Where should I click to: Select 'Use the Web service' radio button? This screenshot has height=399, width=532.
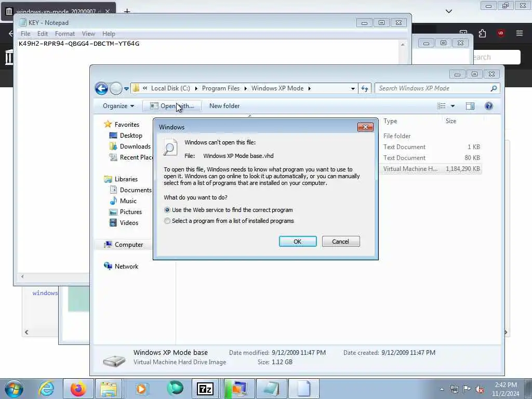(x=167, y=210)
